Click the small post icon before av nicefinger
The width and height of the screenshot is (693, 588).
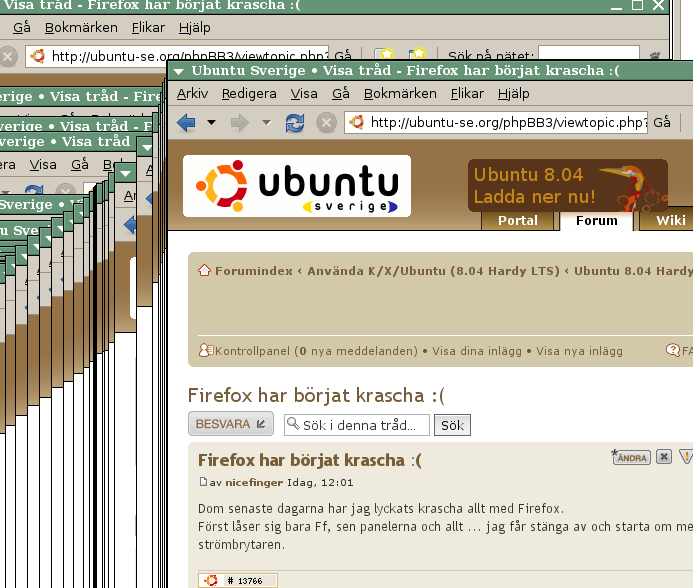click(203, 481)
